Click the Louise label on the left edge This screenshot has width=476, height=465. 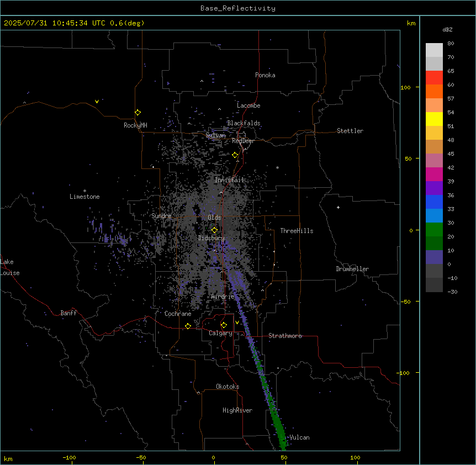[10, 273]
